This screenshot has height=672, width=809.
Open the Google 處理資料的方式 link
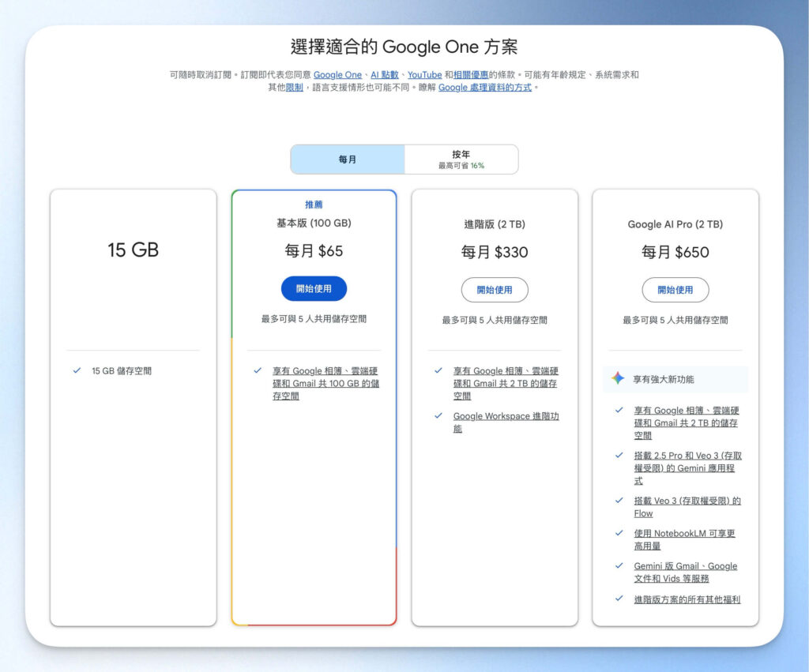[x=484, y=88]
